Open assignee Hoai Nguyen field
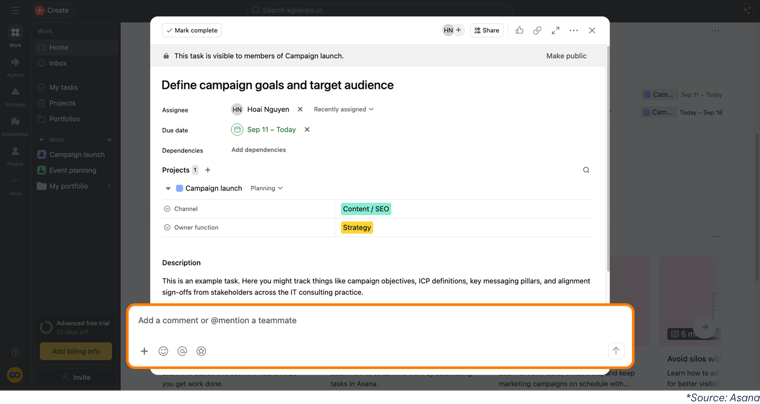 [260, 109]
